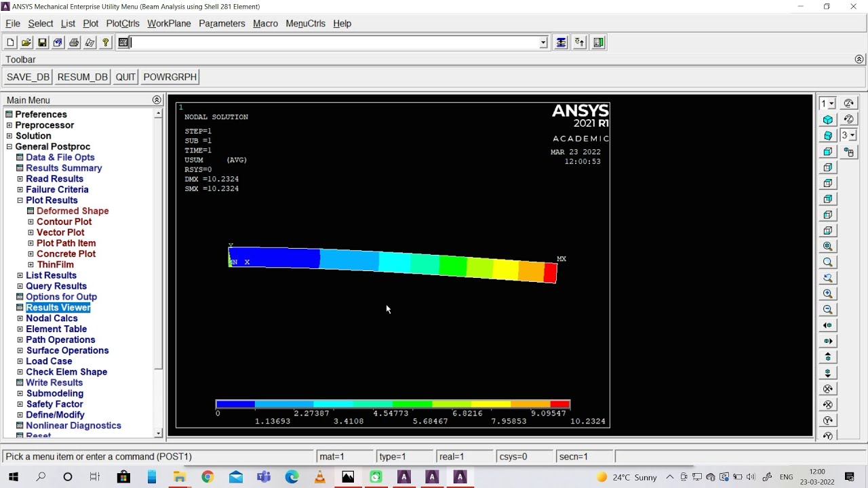The image size is (868, 488).
Task: Click the Save Analysis floppy icon
Action: (42, 43)
